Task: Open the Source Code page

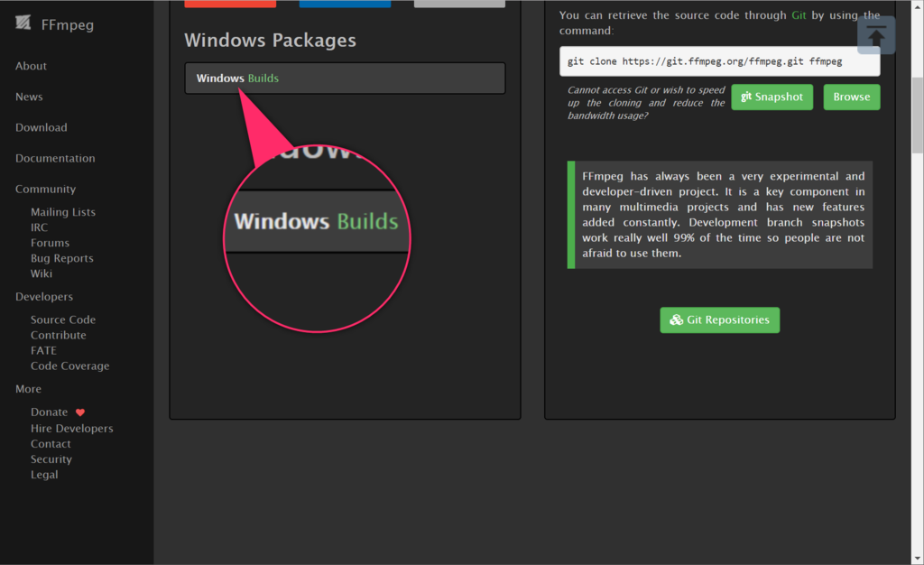Action: [63, 320]
